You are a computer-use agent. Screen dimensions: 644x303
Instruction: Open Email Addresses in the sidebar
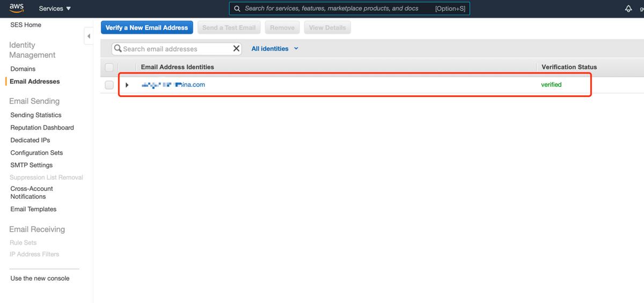tap(35, 82)
